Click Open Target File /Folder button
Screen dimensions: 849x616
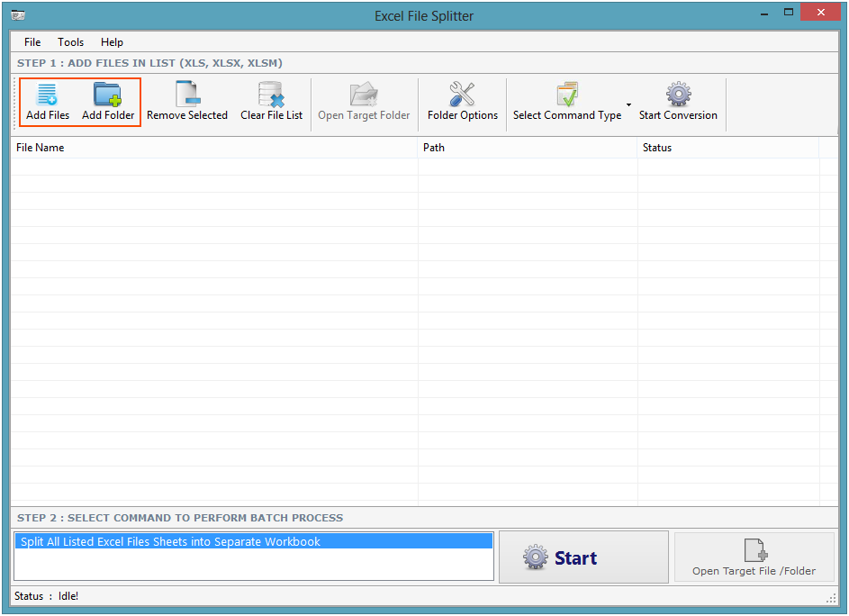coord(754,557)
